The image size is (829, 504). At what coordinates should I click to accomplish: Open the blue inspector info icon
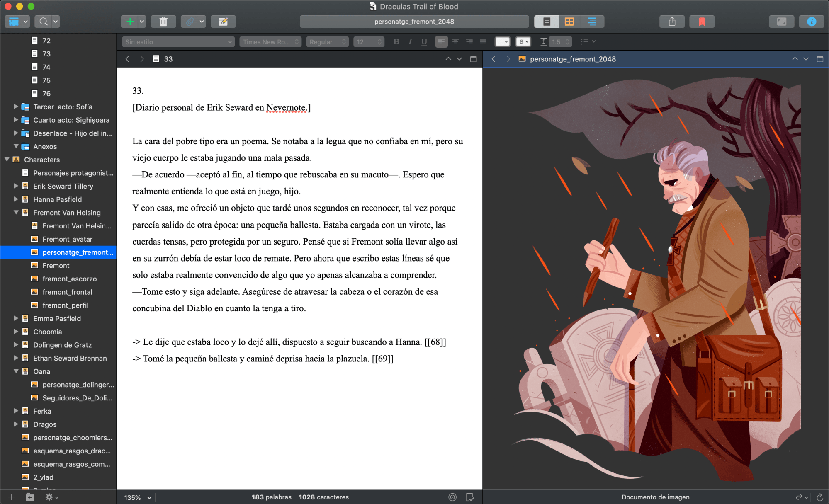click(x=811, y=22)
